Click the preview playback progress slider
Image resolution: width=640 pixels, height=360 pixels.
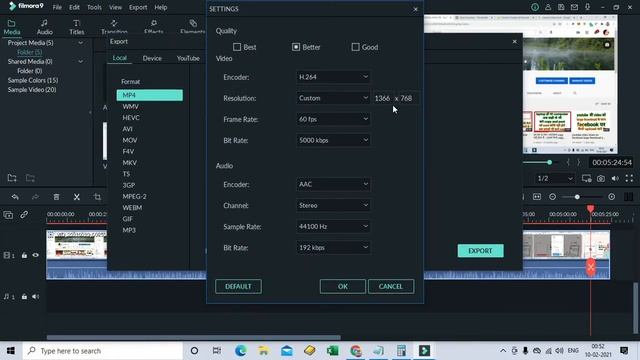coord(549,162)
